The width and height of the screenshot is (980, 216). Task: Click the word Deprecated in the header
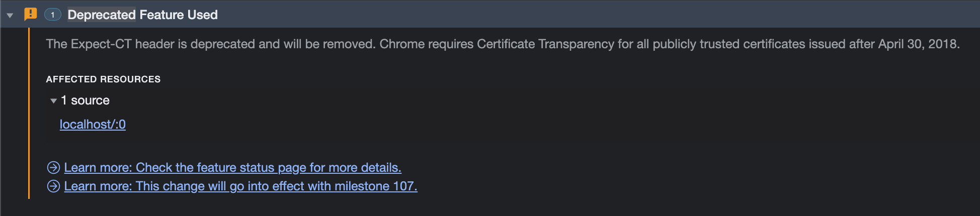tap(102, 15)
